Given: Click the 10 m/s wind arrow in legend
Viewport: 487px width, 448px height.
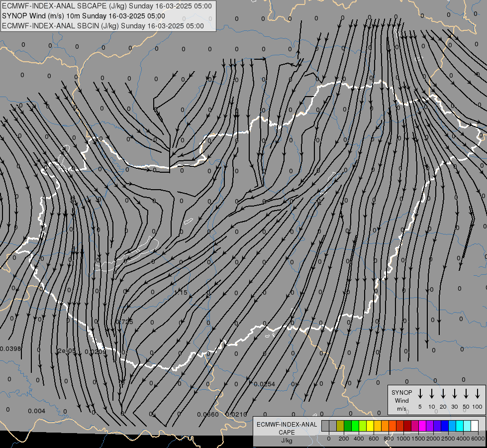Looking at the screenshot, I should click(x=432, y=394).
